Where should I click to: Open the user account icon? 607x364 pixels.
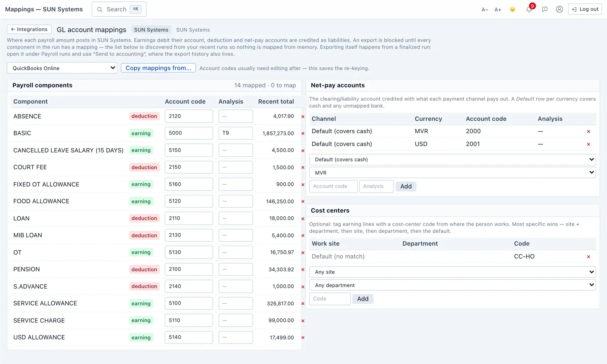coord(559,9)
